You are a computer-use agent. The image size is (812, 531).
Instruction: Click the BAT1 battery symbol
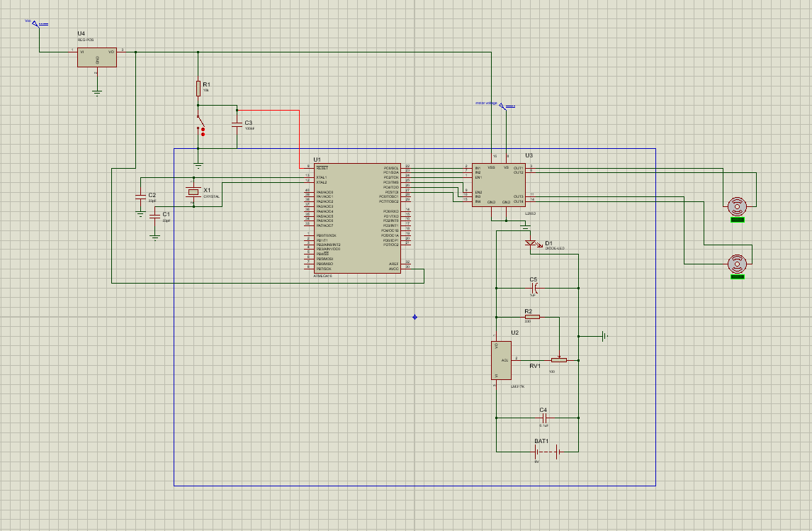point(547,452)
